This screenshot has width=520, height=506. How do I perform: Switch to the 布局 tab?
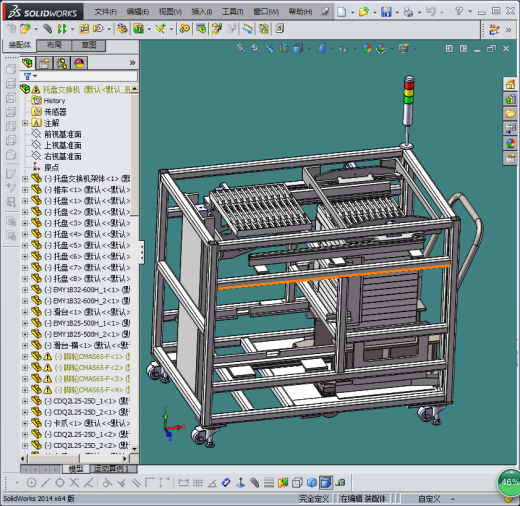54,45
